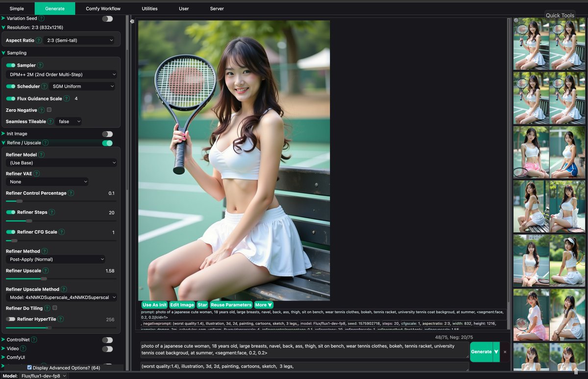Open the Server tab
This screenshot has height=379, width=588.
click(x=217, y=8)
